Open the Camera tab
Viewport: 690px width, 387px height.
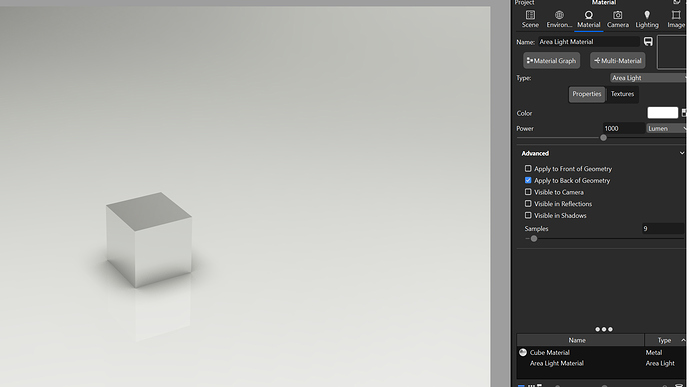(618, 19)
